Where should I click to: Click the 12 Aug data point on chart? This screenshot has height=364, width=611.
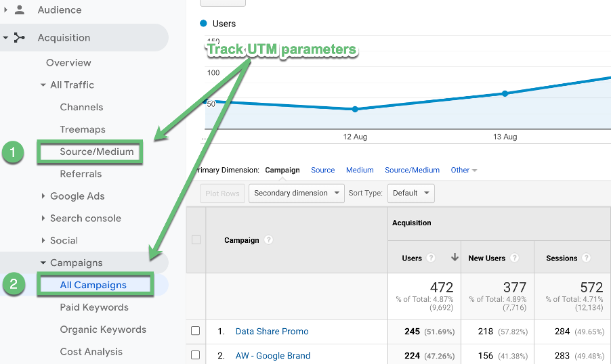[355, 110]
